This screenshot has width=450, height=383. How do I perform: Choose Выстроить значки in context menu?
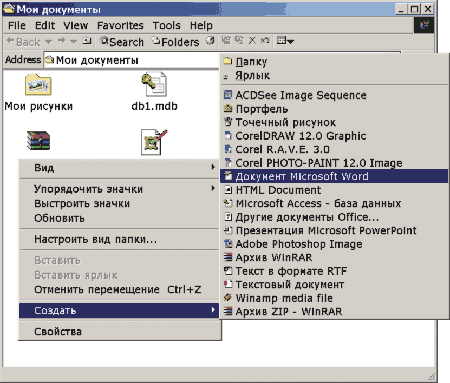(119, 204)
